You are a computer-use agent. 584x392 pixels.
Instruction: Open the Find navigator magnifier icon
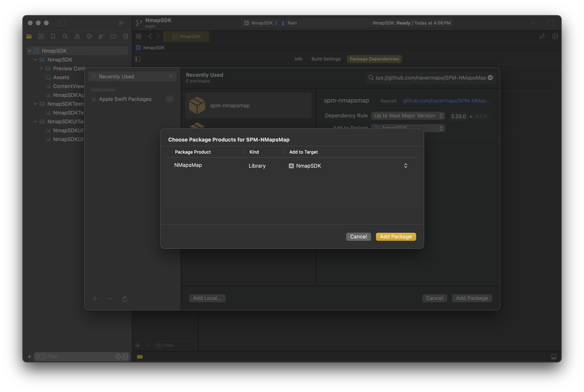coord(65,37)
